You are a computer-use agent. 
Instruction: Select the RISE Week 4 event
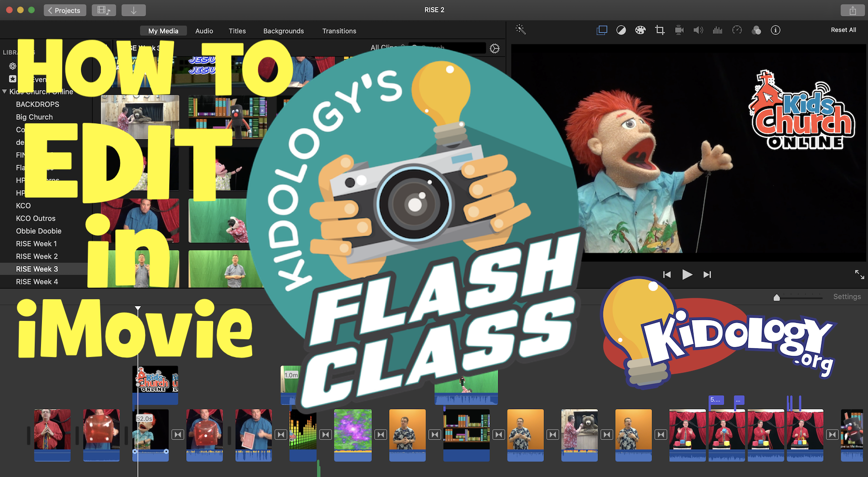click(x=37, y=282)
